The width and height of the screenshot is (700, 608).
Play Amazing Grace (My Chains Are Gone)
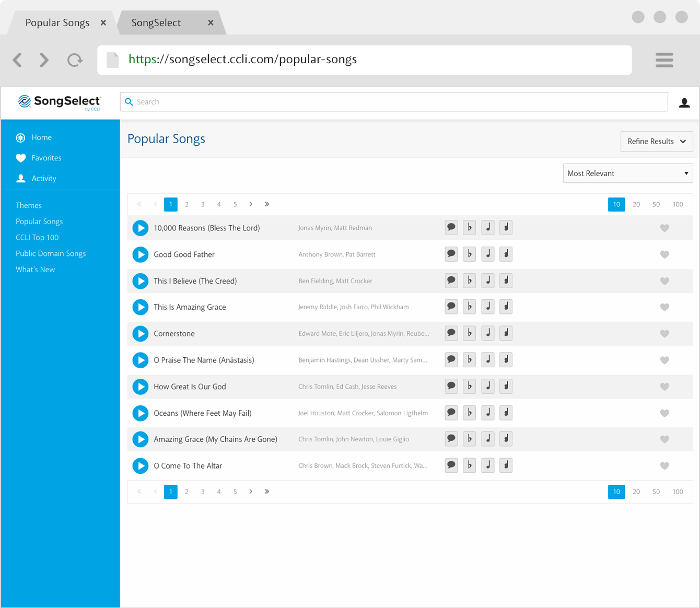click(141, 439)
